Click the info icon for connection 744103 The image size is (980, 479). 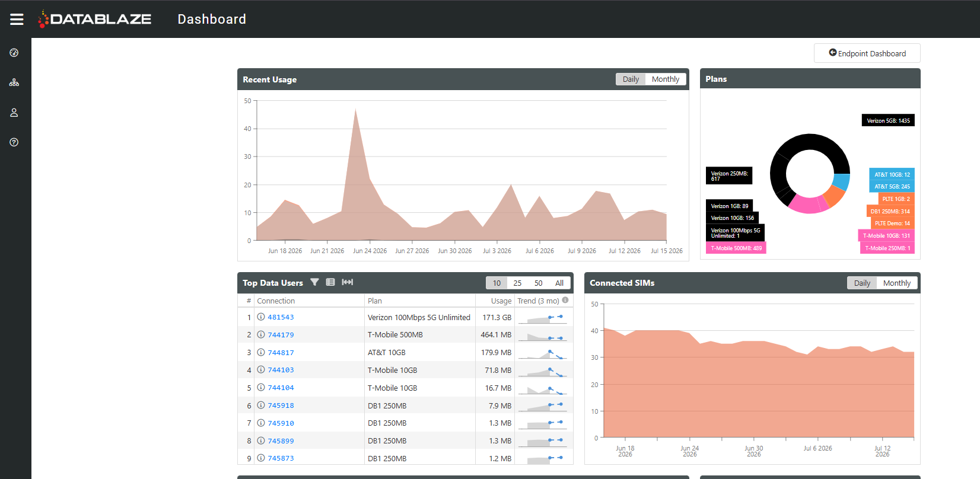(261, 370)
